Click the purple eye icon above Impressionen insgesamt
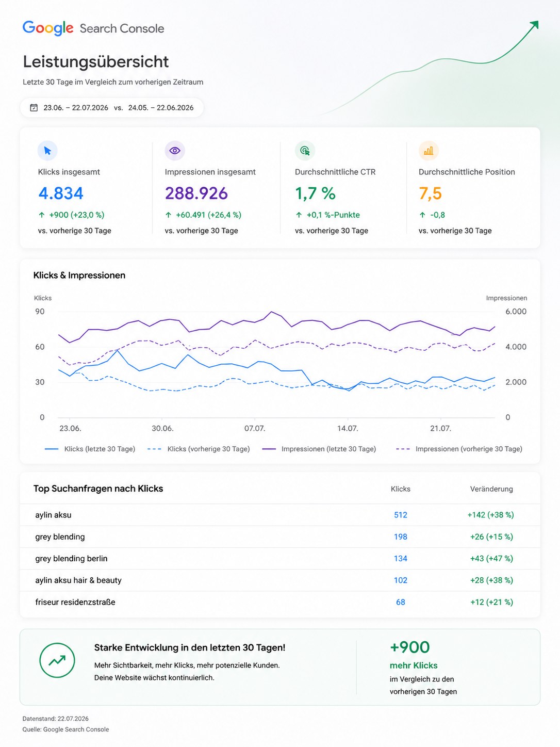 (x=175, y=151)
